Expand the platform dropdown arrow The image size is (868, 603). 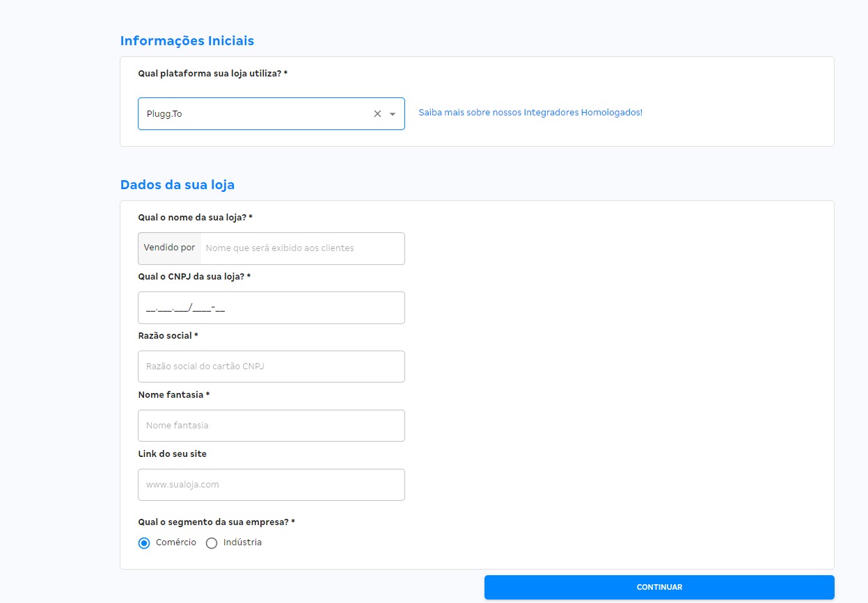[393, 114]
